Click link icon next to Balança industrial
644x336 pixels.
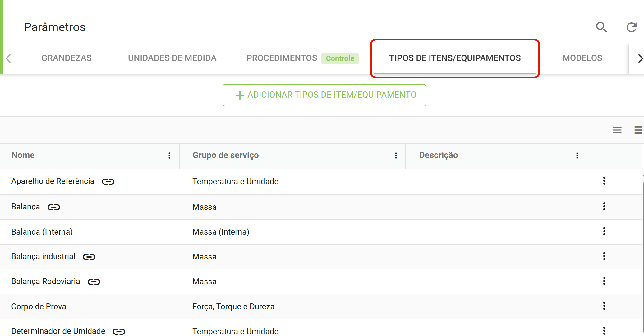pos(89,257)
